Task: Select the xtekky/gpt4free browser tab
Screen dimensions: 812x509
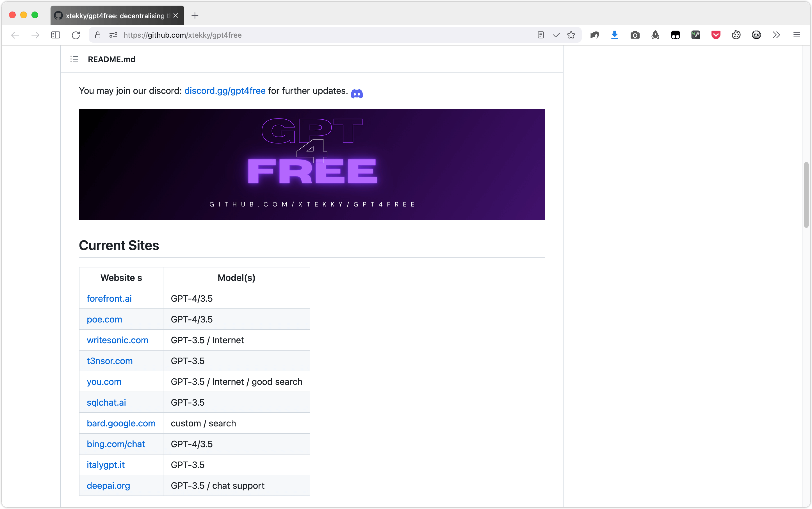Action: (114, 15)
